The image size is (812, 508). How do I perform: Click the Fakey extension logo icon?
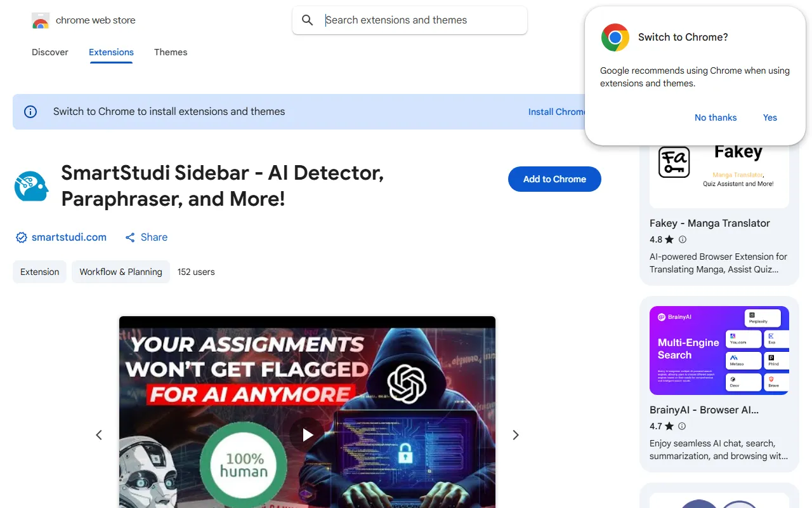674,162
